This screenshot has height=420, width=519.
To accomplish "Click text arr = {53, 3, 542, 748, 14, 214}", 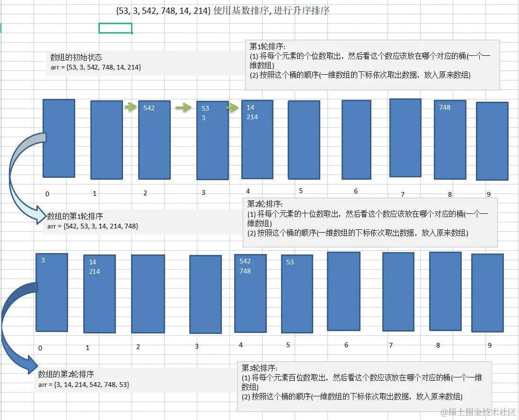I will coord(96,67).
